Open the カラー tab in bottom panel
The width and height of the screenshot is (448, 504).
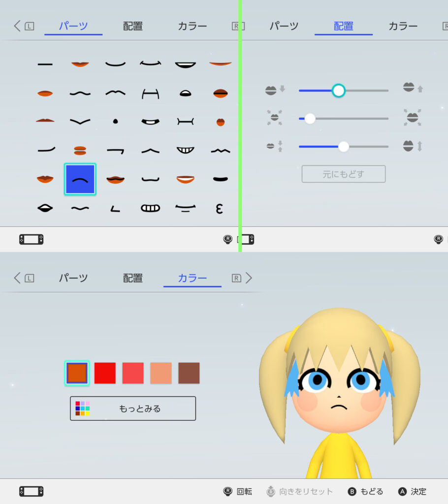pyautogui.click(x=192, y=278)
